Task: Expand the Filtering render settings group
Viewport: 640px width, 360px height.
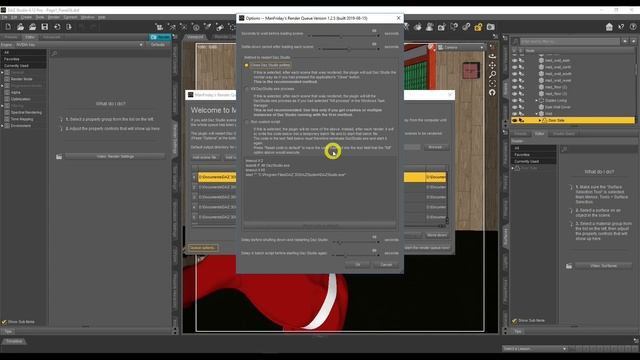Action: point(2,106)
